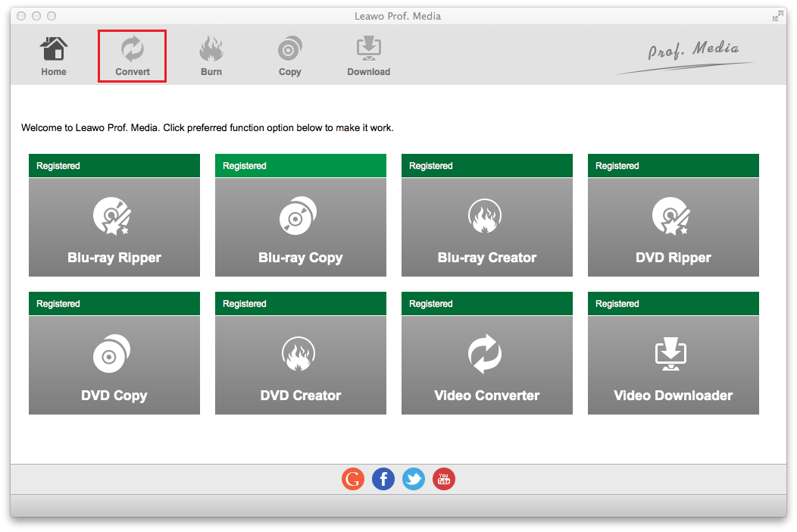Open the Video Converter tile
The width and height of the screenshot is (797, 532).
point(487,365)
